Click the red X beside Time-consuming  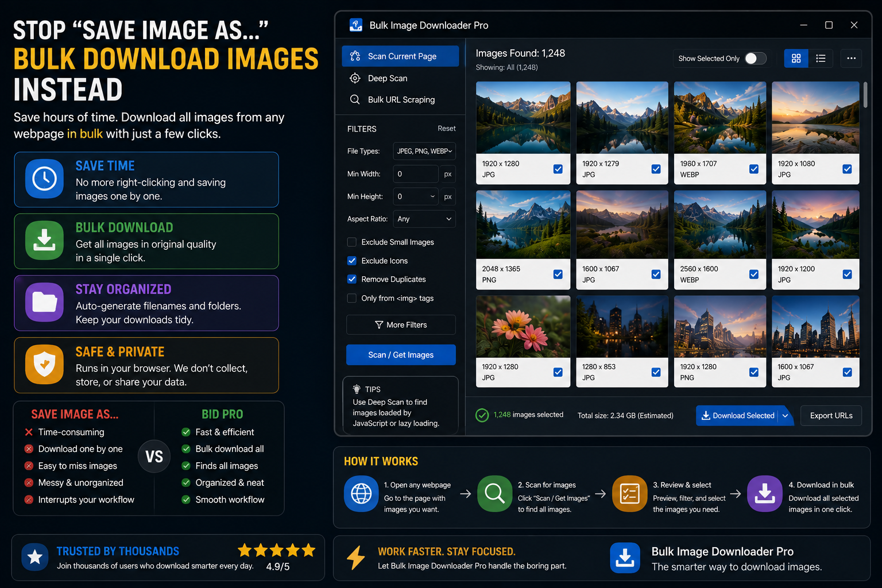[29, 432]
